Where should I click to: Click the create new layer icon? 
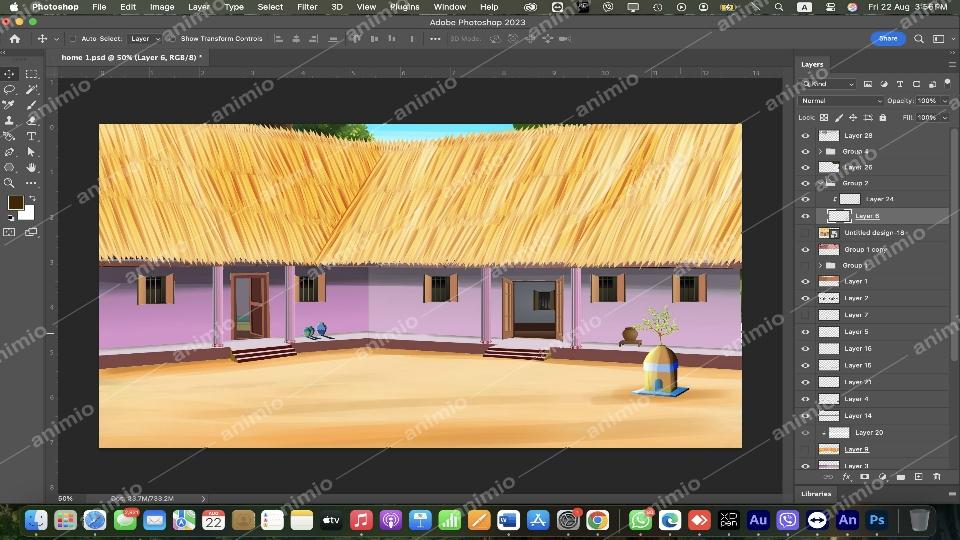click(x=919, y=477)
